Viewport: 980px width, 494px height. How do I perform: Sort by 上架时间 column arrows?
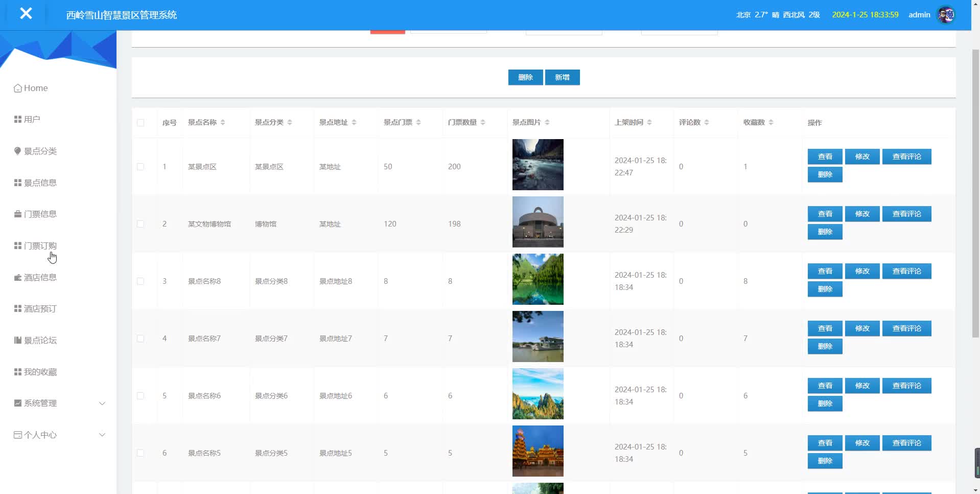(x=649, y=122)
